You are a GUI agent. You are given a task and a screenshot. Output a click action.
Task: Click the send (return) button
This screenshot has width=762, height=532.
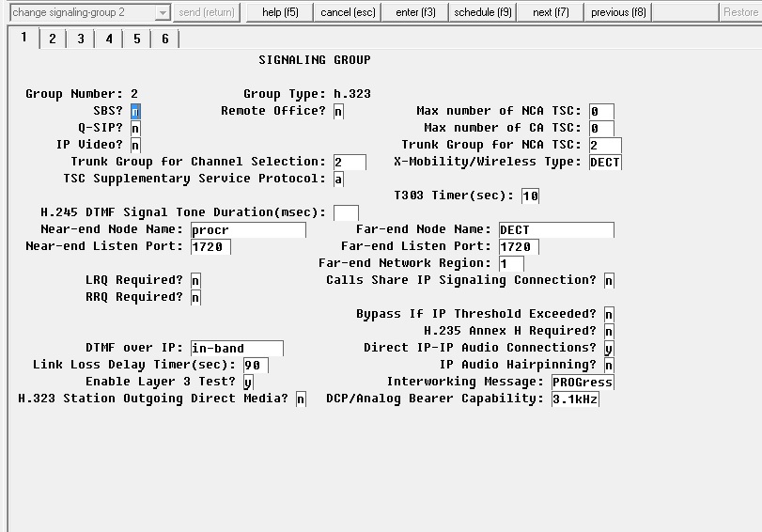tap(207, 12)
